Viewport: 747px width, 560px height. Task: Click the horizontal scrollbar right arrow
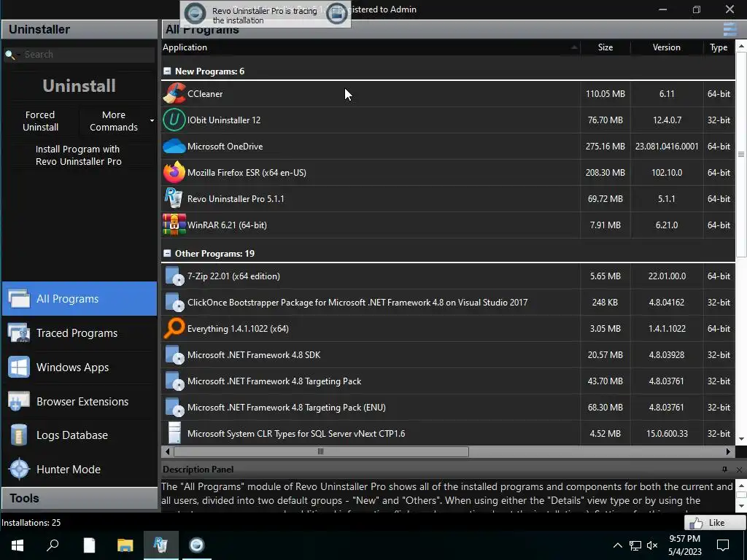729,451
